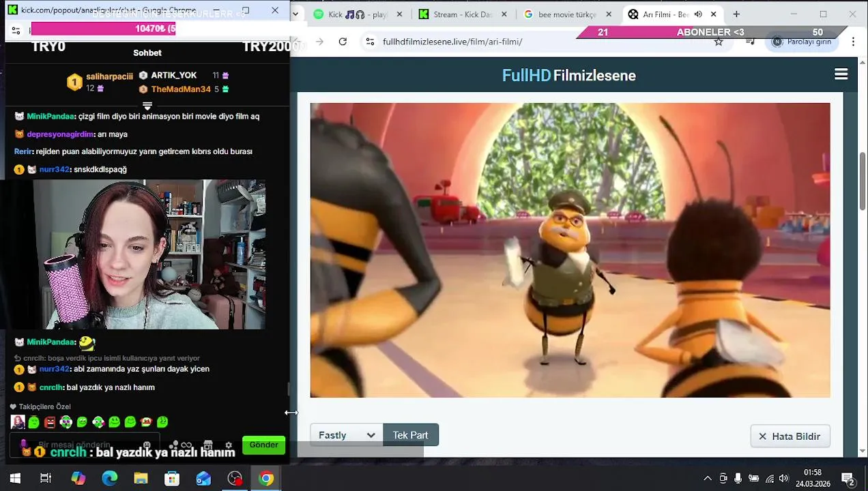Viewport: 868px width, 491px height.
Task: Close the Stream - Kick Dashboard tab
Action: click(504, 14)
